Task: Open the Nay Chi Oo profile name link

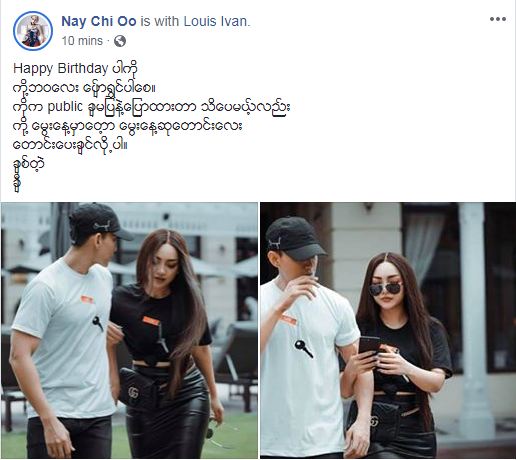Action: pos(99,21)
